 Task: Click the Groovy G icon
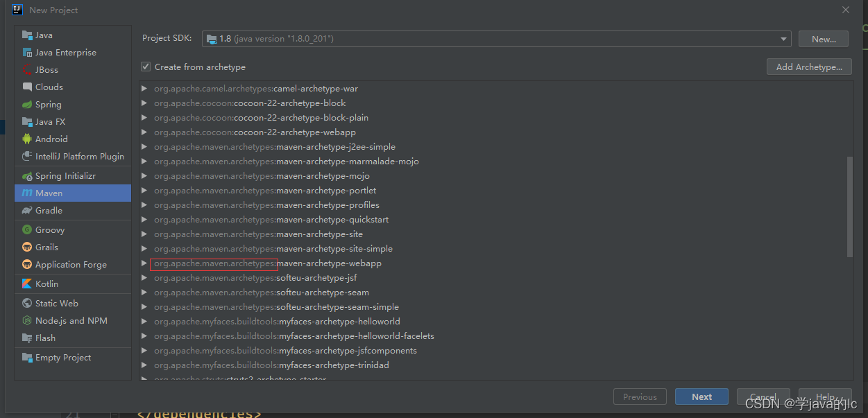[27, 230]
